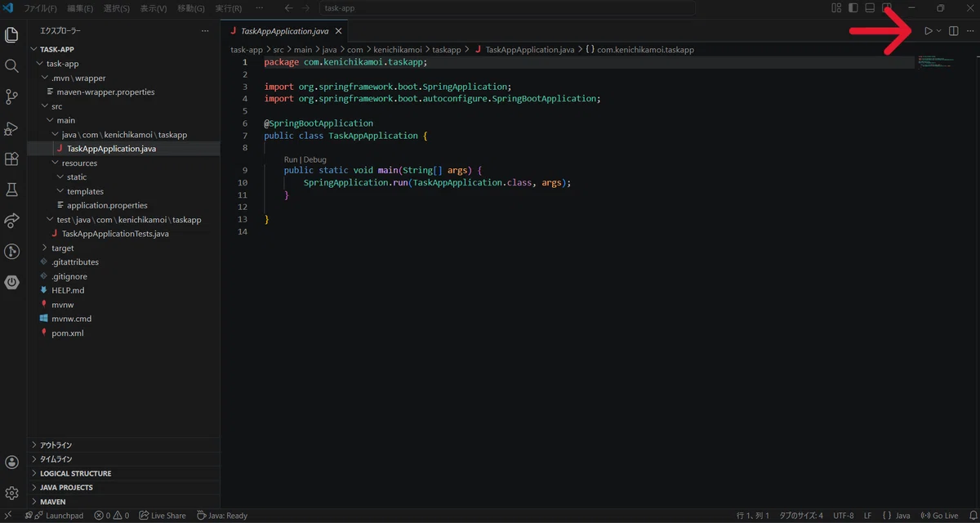The width and height of the screenshot is (980, 523).
Task: Toggle the primary side bar visibility
Action: 853,8
